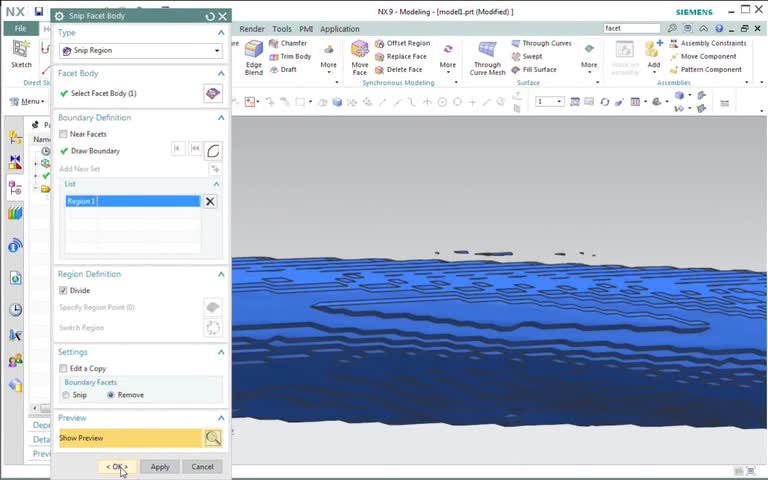This screenshot has height=480, width=768.
Task: Click the Select Facet Body icon
Action: [x=213, y=93]
